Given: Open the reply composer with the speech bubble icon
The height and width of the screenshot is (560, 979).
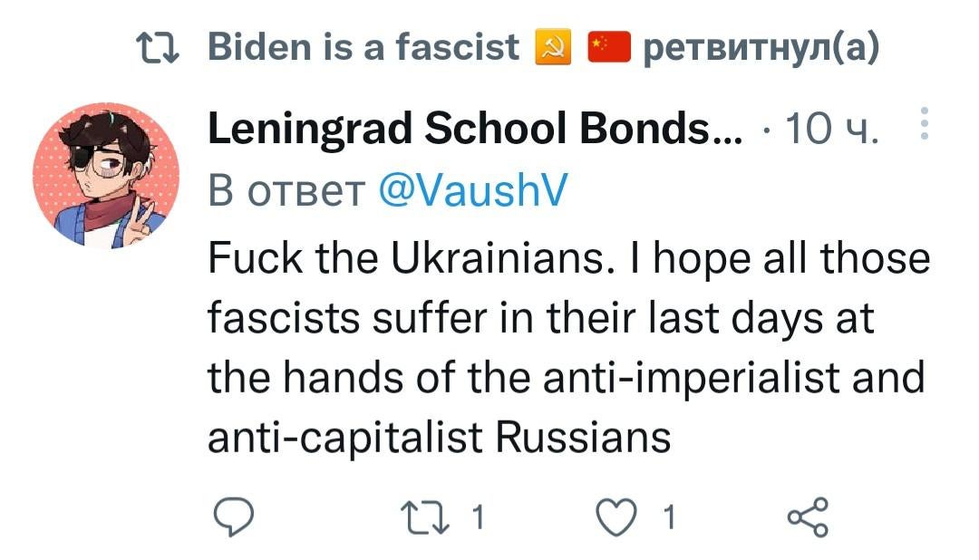Looking at the screenshot, I should pyautogui.click(x=235, y=518).
